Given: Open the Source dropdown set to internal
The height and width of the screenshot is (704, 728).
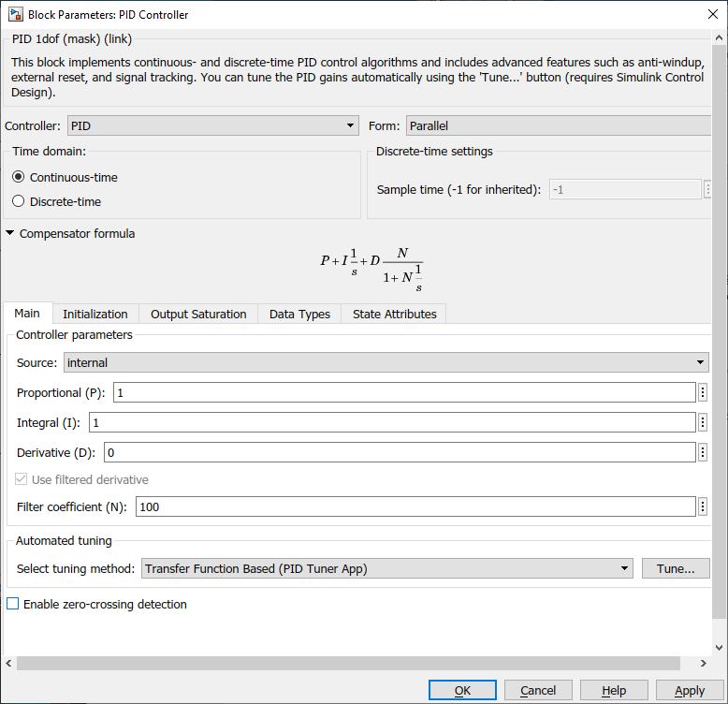Looking at the screenshot, I should (x=386, y=362).
